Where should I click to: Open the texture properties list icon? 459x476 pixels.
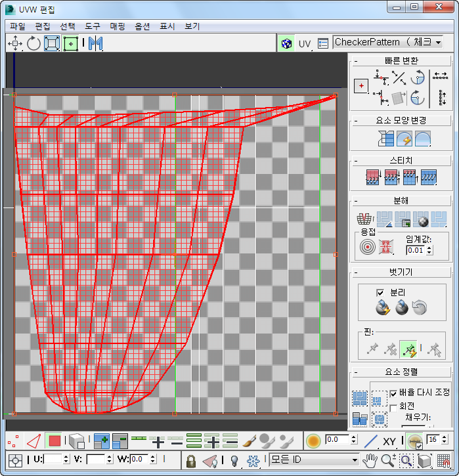pos(323,43)
